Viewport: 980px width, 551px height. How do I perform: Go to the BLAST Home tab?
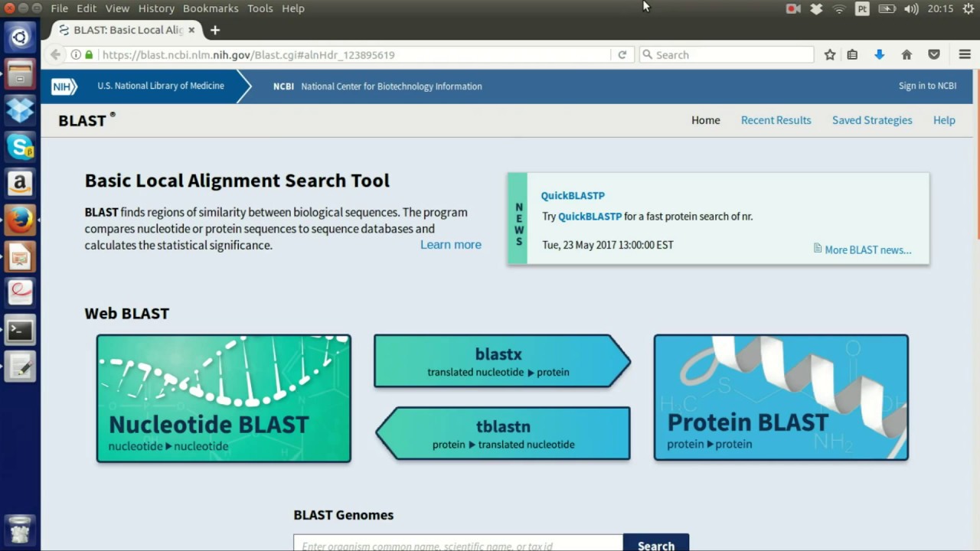point(705,120)
